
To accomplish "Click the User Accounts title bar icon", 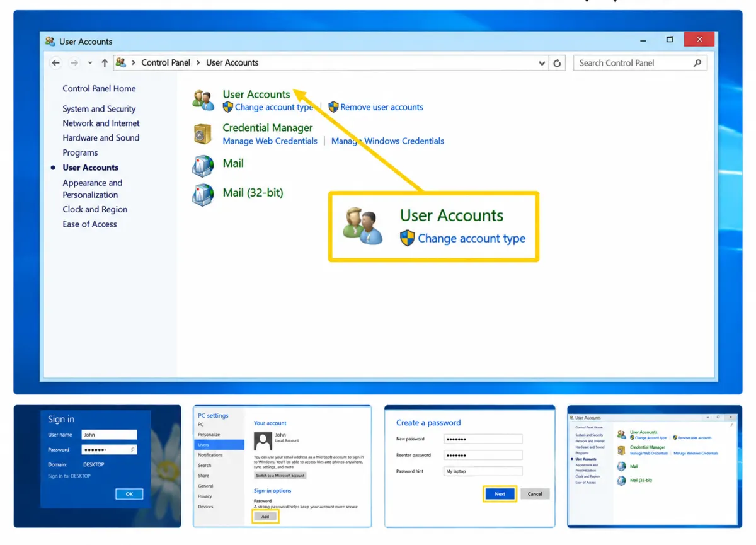I will coord(50,42).
